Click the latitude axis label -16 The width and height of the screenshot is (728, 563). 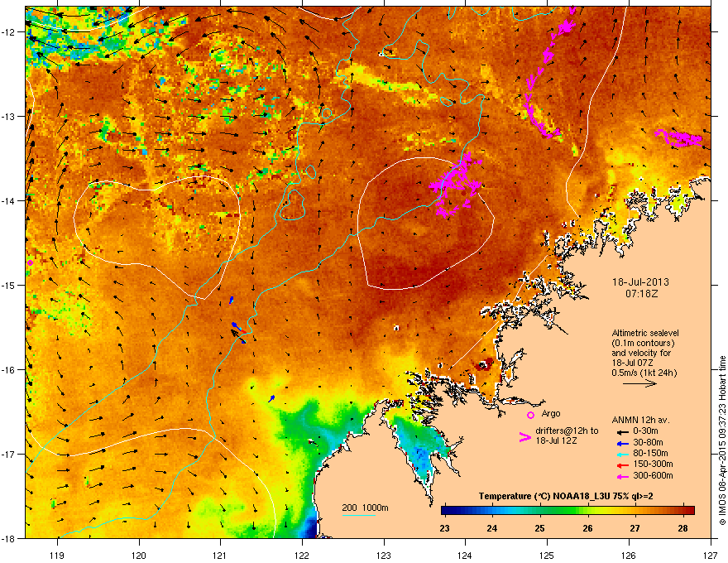pyautogui.click(x=8, y=370)
